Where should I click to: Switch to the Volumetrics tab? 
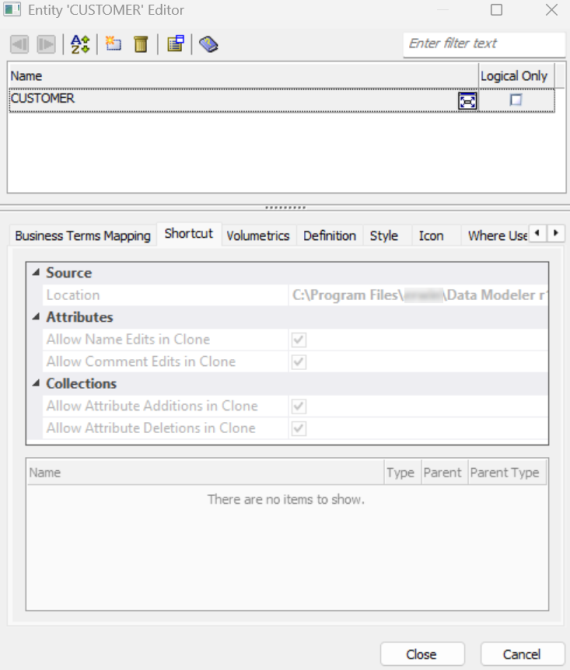click(x=258, y=235)
